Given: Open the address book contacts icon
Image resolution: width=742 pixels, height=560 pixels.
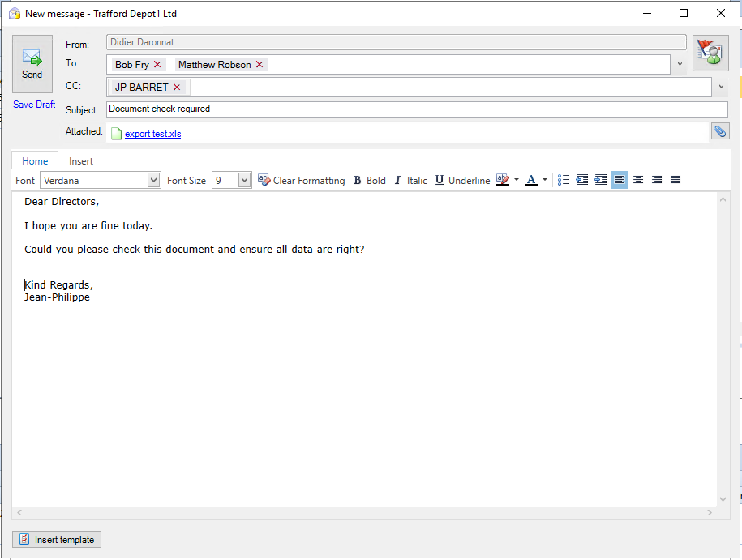Looking at the screenshot, I should [710, 53].
